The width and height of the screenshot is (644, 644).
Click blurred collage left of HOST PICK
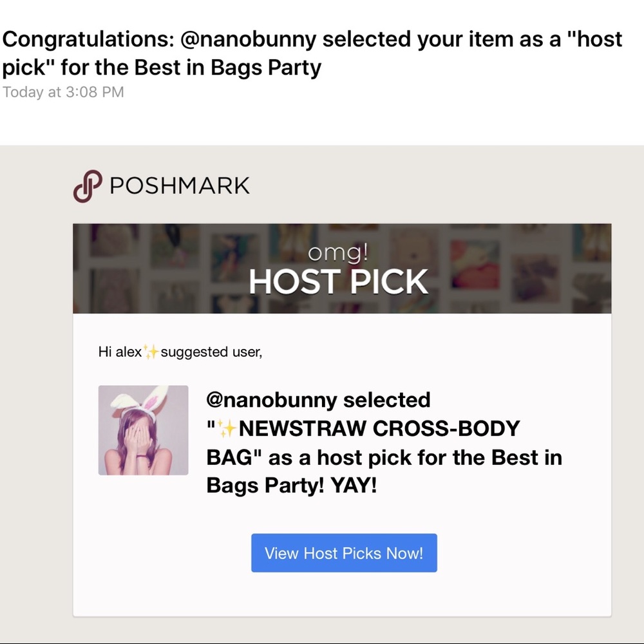(x=155, y=269)
